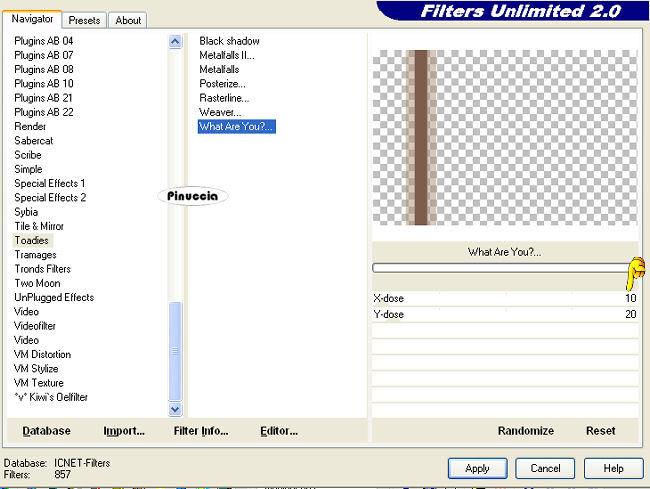Click the Reset button
This screenshot has height=489, width=650.
tap(601, 431)
